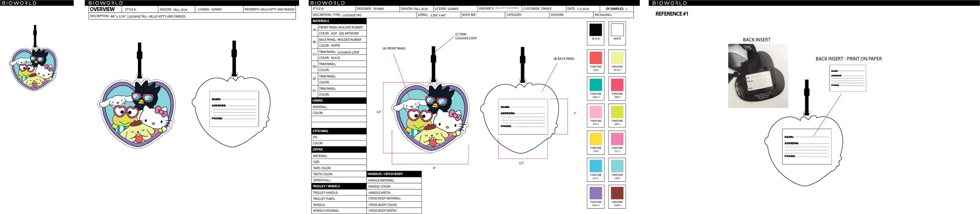The height and width of the screenshot is (214, 980).
Task: Click the WHEELS HOUSING: row
Action: click(339, 210)
